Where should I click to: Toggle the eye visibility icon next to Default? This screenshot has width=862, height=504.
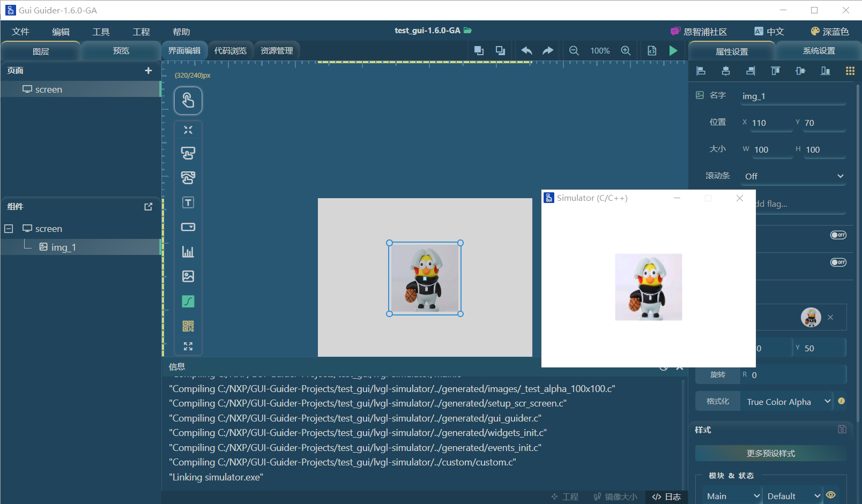[x=831, y=495]
